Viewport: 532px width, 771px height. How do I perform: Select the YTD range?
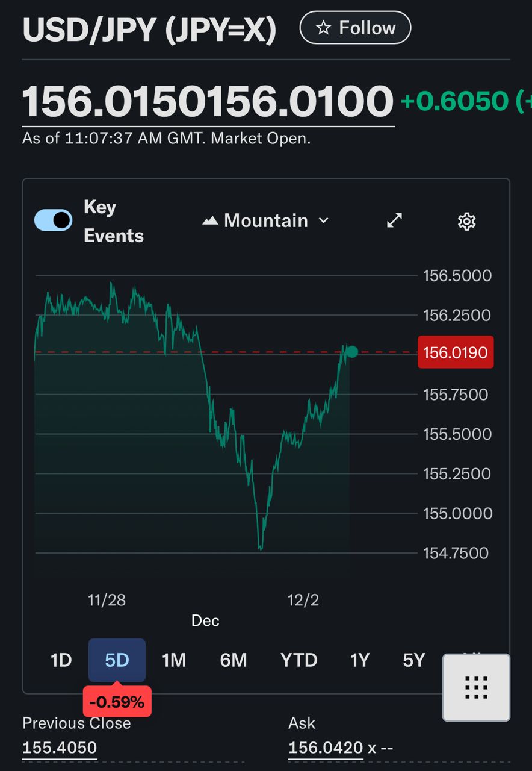click(298, 660)
